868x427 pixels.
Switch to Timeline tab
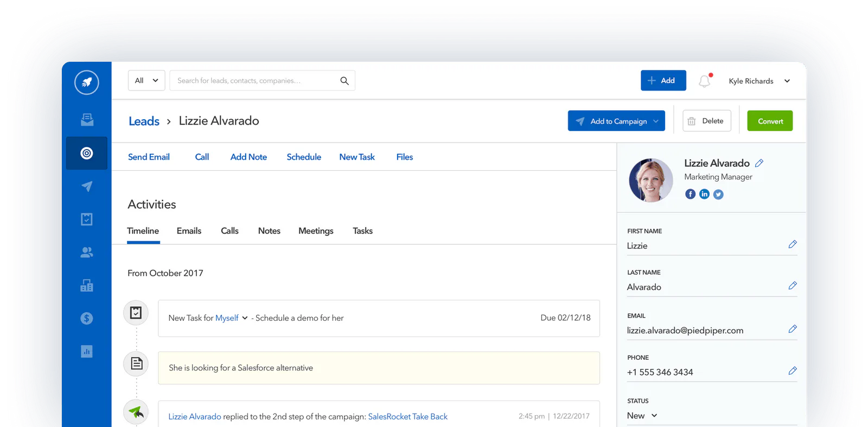coord(143,231)
